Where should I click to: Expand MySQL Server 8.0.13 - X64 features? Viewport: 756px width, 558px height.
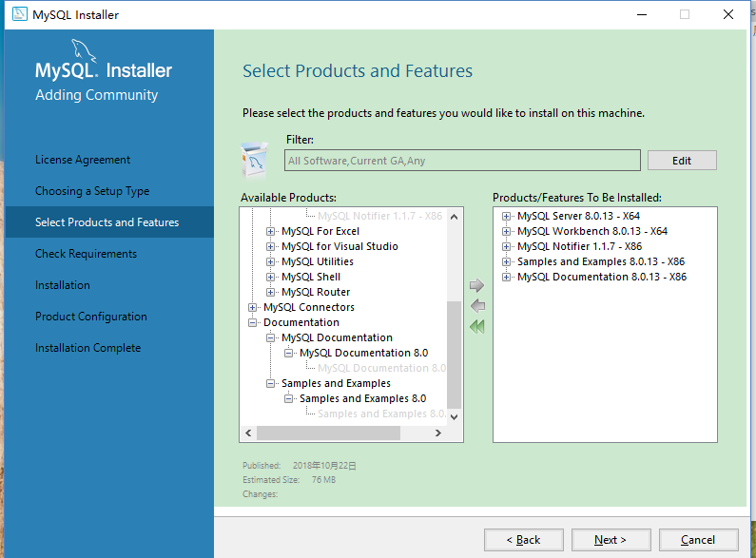(506, 217)
